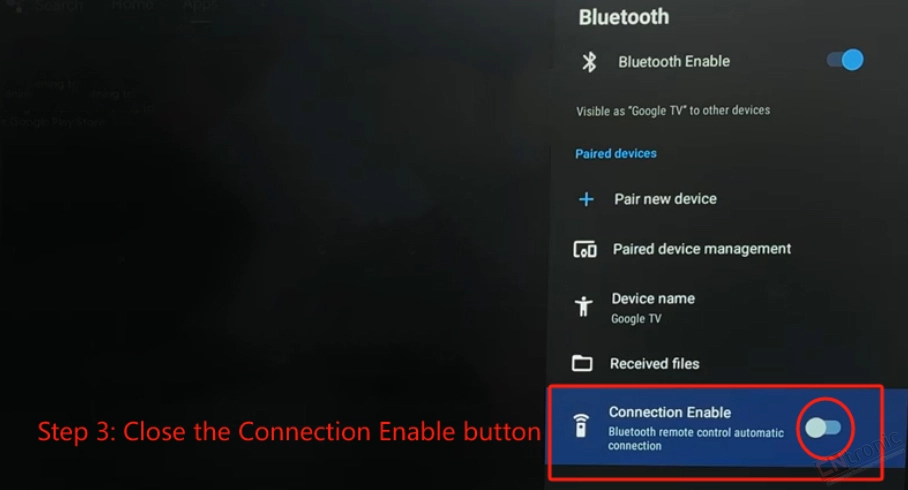908x490 pixels.
Task: Click the remote control icon
Action: click(581, 426)
